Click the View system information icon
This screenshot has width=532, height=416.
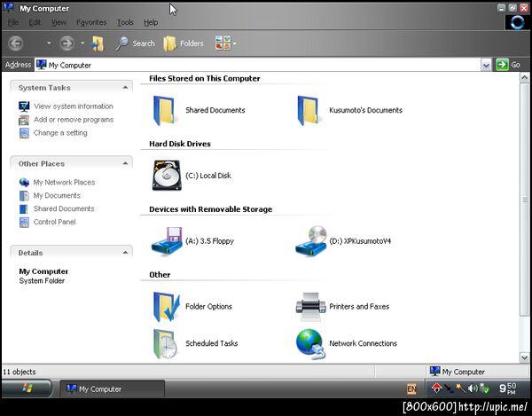point(24,106)
